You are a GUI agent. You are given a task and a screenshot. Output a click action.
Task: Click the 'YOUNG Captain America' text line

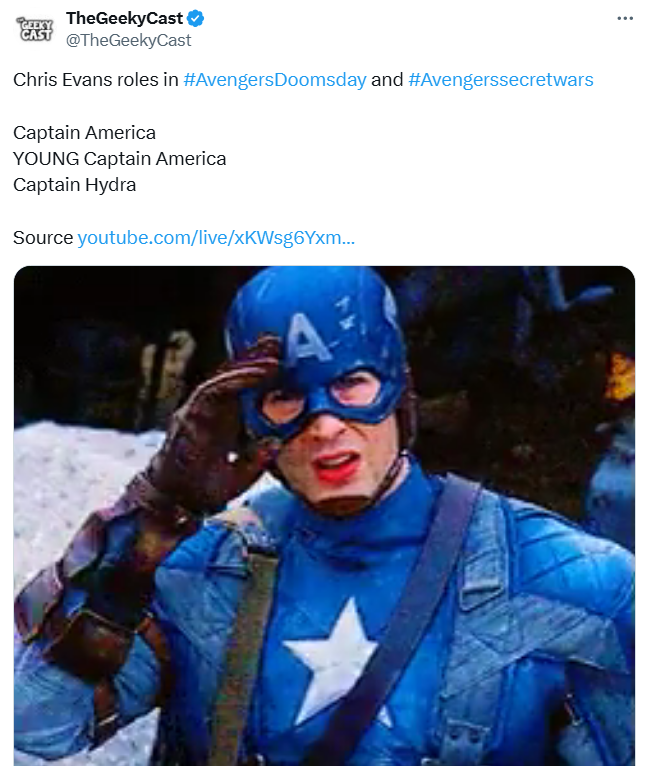pos(120,159)
